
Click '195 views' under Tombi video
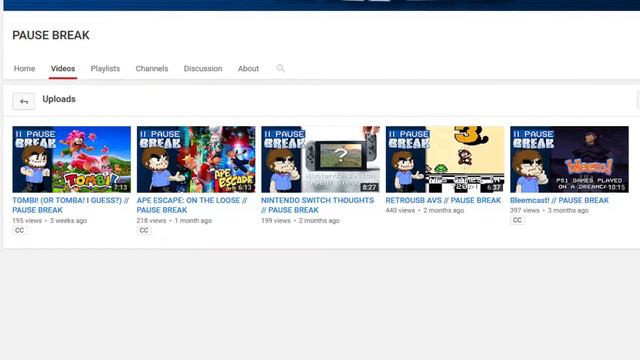tap(27, 220)
